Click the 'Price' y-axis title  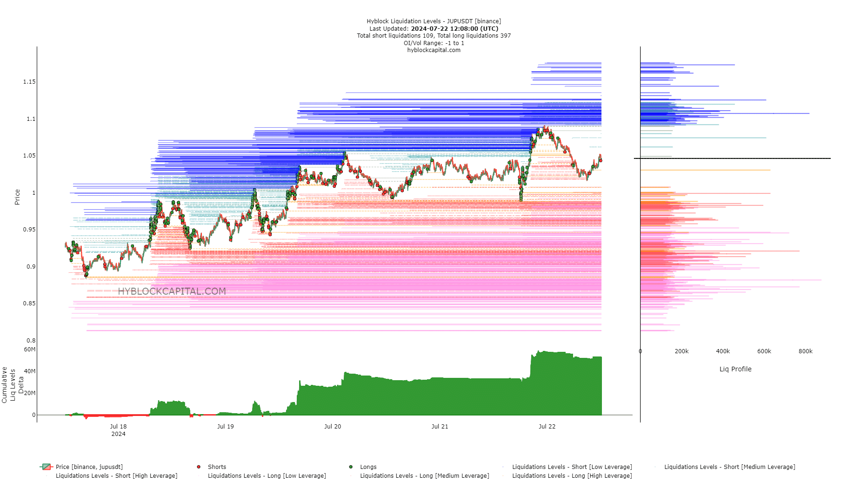(x=17, y=197)
